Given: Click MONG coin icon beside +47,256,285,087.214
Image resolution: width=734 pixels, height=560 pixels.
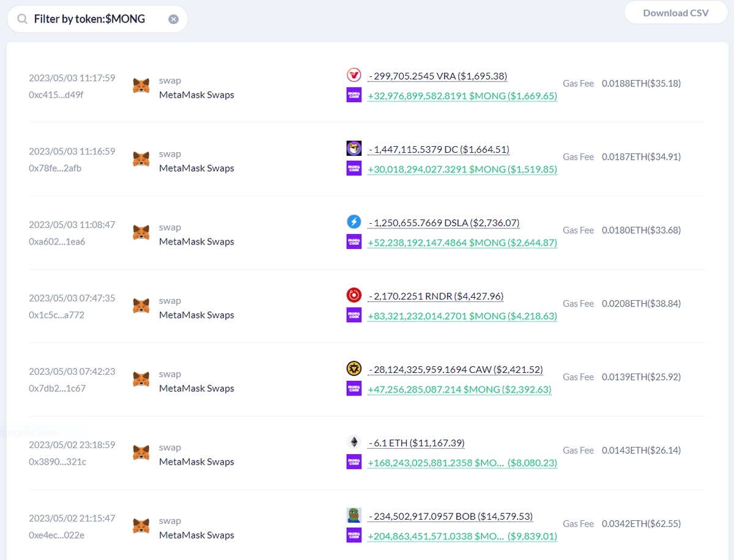Looking at the screenshot, I should click(x=354, y=388).
